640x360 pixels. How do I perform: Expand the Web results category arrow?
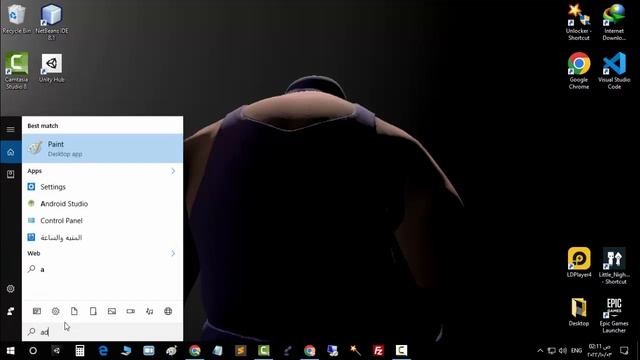(x=173, y=253)
